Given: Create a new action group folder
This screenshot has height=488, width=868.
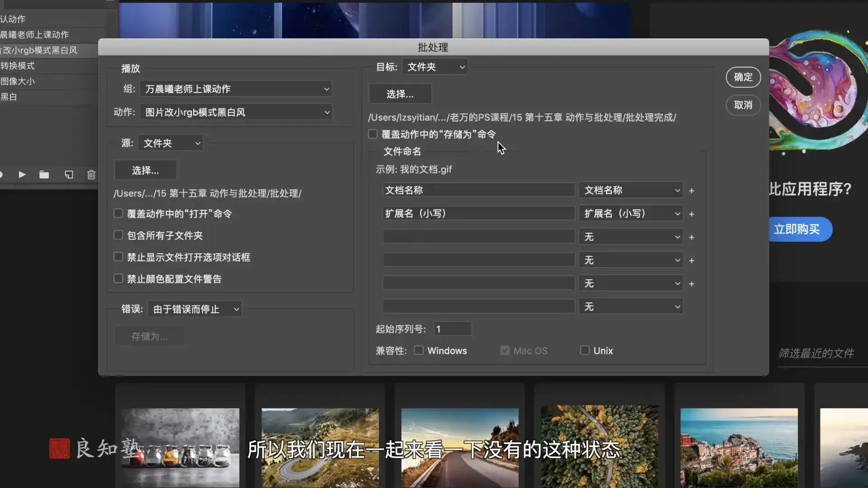Looking at the screenshot, I should (44, 174).
